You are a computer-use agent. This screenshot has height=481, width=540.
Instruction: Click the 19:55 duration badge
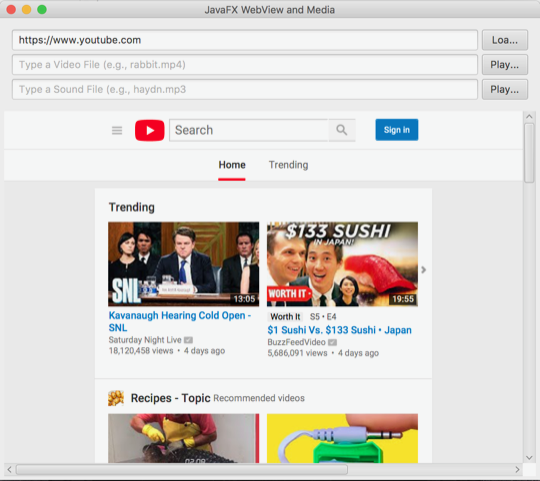tap(403, 299)
